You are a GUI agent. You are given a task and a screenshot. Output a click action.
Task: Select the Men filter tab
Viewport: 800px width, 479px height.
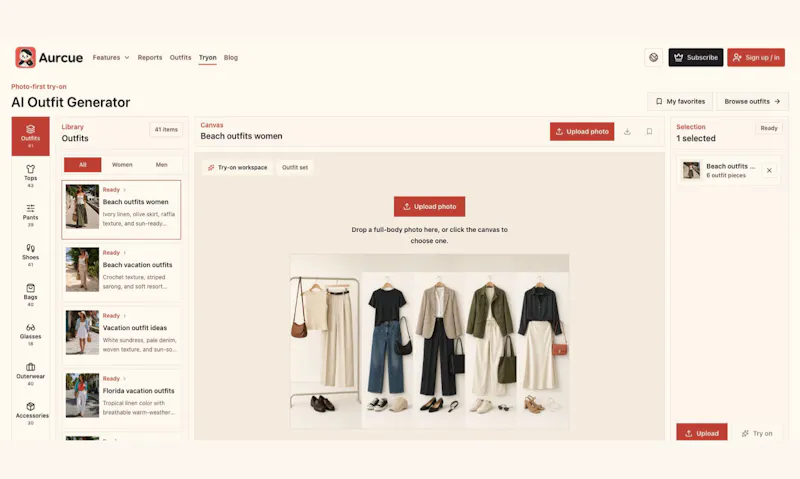click(x=161, y=165)
